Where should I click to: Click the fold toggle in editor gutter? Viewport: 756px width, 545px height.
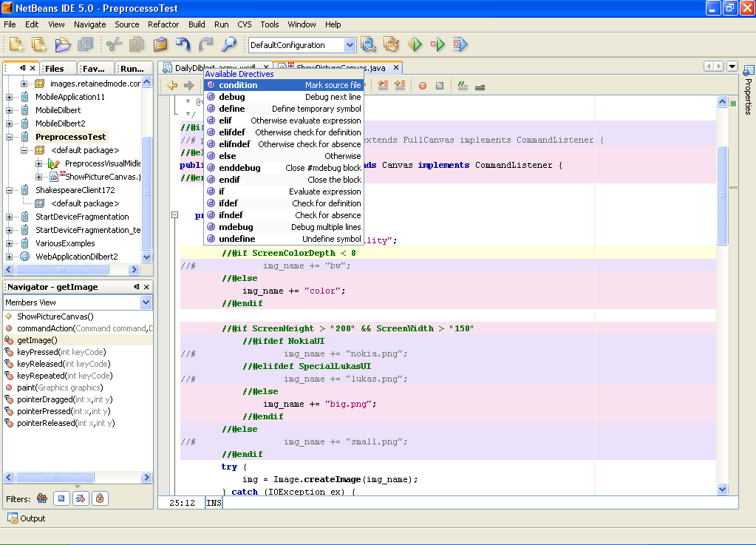[x=175, y=214]
